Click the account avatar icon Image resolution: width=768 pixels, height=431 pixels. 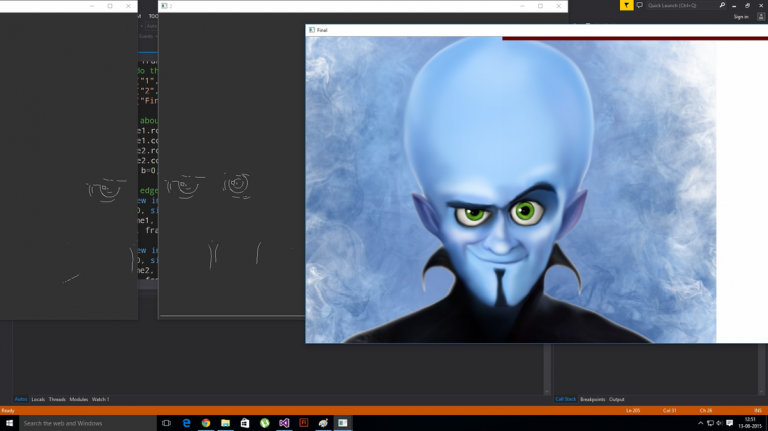click(x=761, y=17)
